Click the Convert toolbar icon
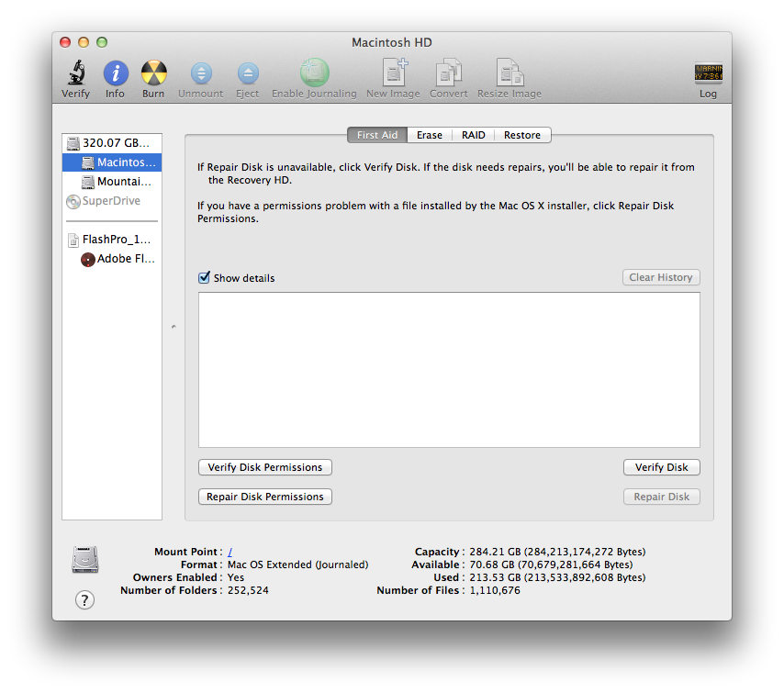The image size is (784, 693). point(449,73)
